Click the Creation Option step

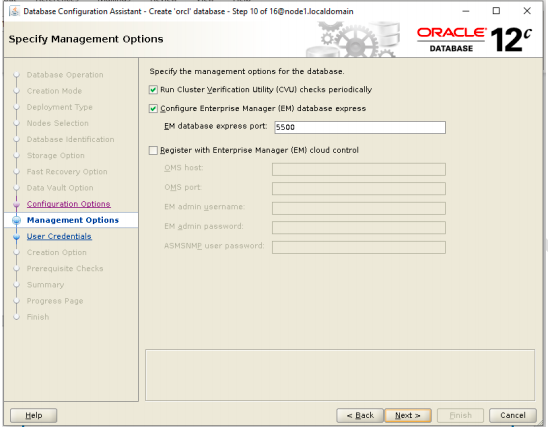click(57, 253)
